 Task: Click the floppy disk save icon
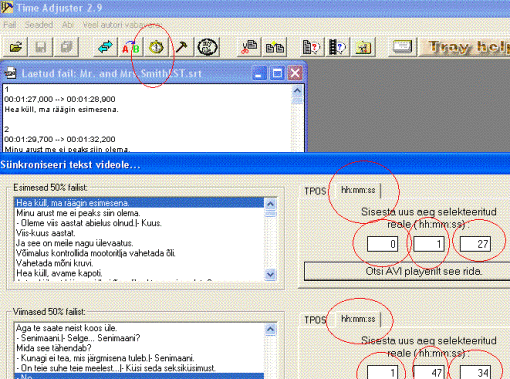coord(41,47)
